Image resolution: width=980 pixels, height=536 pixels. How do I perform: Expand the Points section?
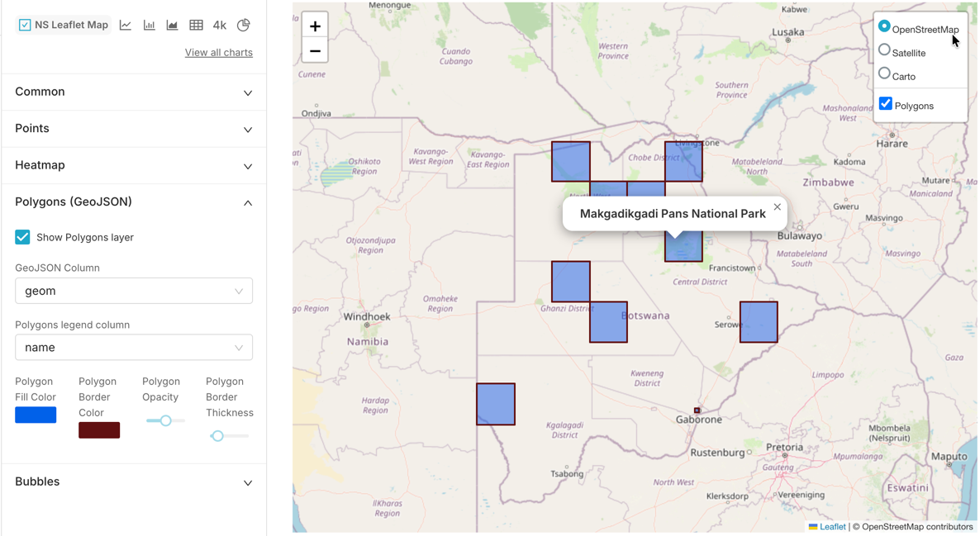(x=134, y=129)
